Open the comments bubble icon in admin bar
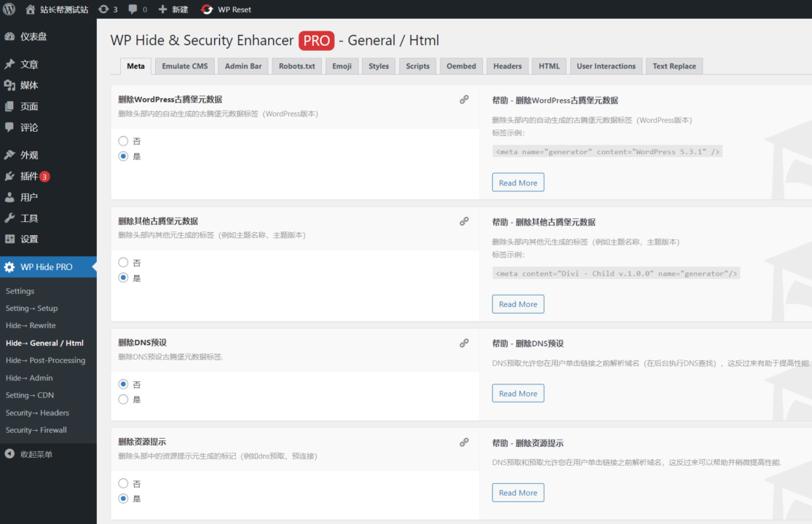The width and height of the screenshot is (812, 524). pyautogui.click(x=133, y=9)
